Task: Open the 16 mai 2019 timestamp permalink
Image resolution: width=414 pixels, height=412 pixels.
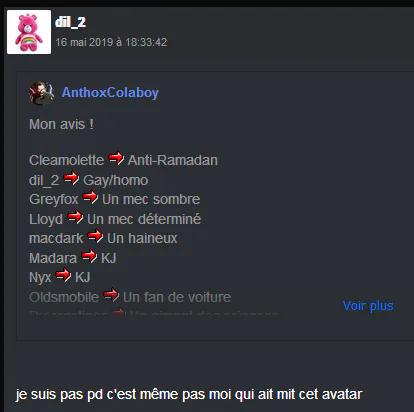Action: coord(111,42)
